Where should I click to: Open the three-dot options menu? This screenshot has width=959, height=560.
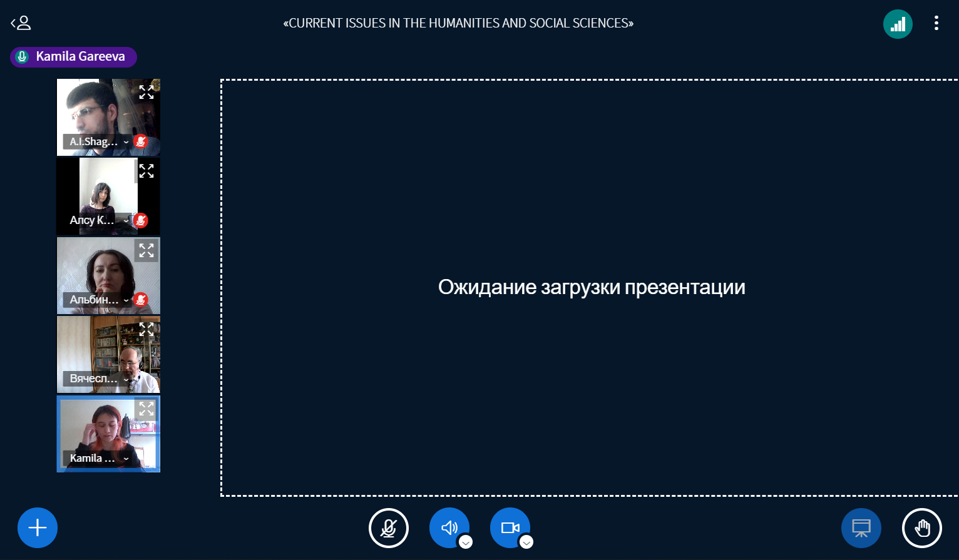click(936, 23)
